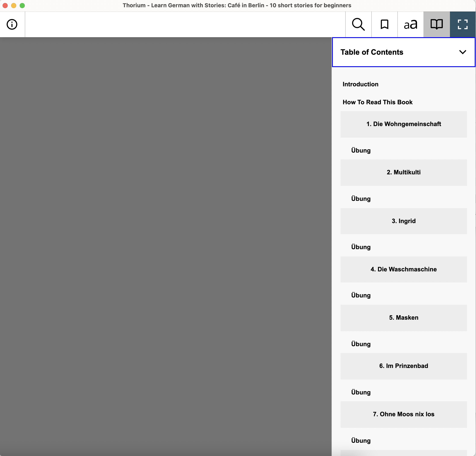Enter fullscreen reading mode
The height and width of the screenshot is (456, 476).
click(x=462, y=24)
